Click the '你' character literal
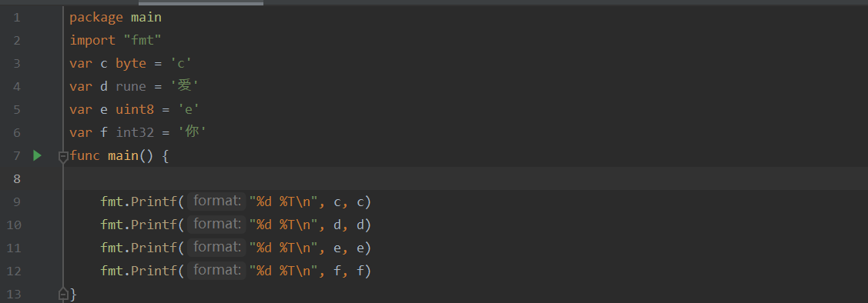 point(192,132)
